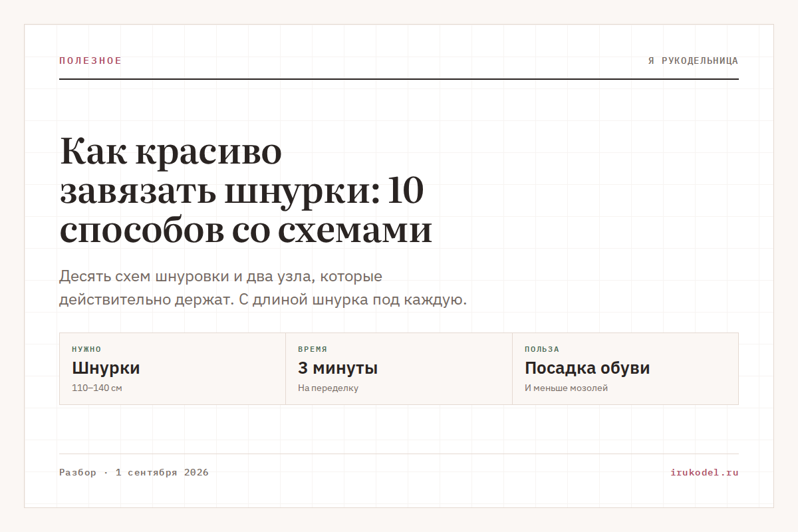Viewport: 798px width, 532px height.
Task: Click the headline about tying shoelaces
Action: pos(246,191)
